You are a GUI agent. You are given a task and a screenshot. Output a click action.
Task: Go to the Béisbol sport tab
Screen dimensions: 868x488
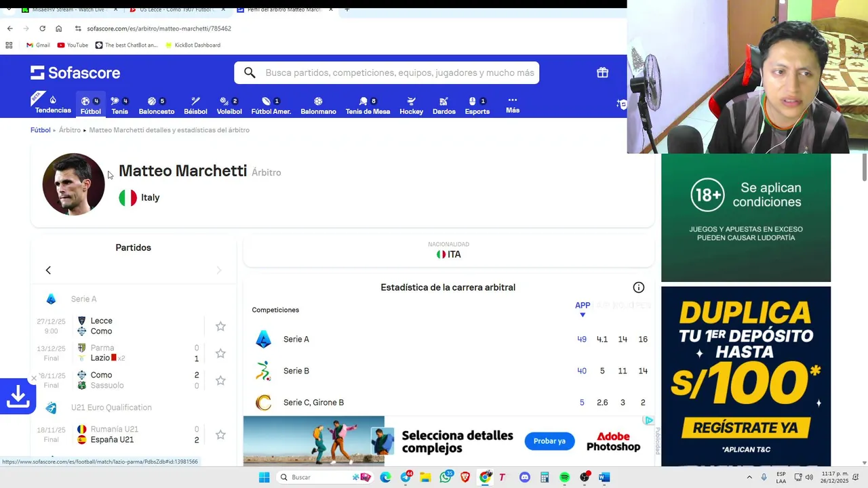click(195, 106)
